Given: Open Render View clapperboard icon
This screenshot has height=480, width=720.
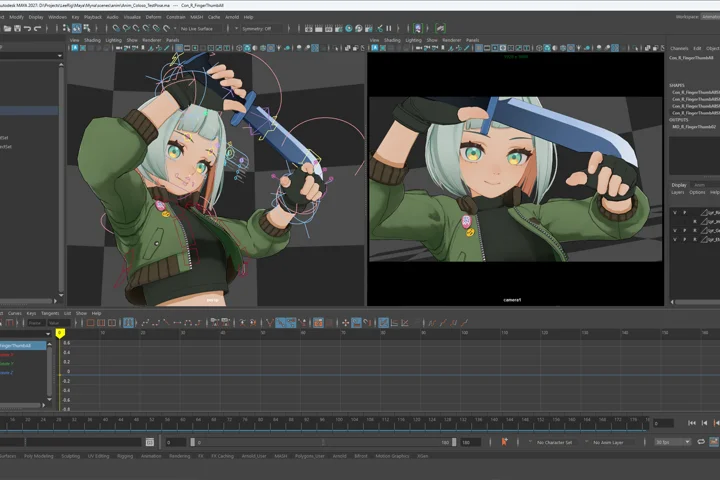Looking at the screenshot, I should tap(309, 28).
